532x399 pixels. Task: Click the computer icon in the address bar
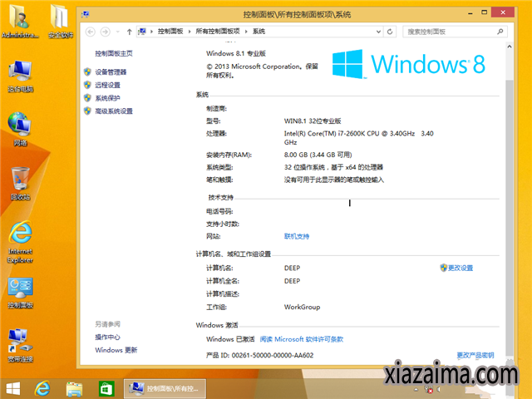pyautogui.click(x=142, y=32)
